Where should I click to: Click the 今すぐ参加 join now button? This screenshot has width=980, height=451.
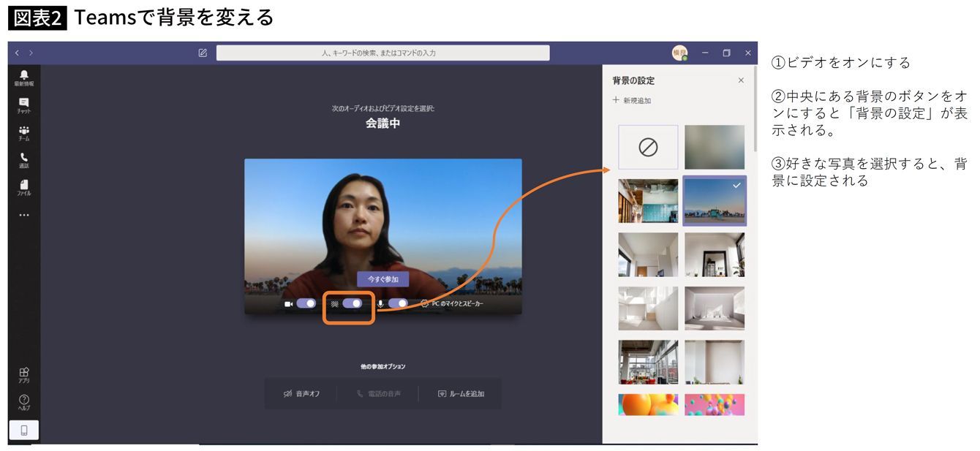[x=382, y=279]
